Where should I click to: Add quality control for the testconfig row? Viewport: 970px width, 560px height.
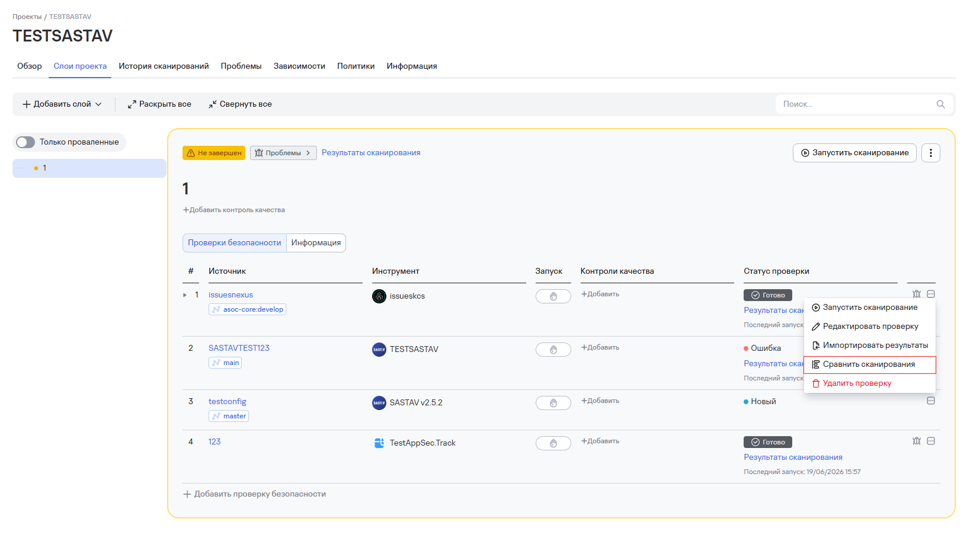[x=600, y=401]
